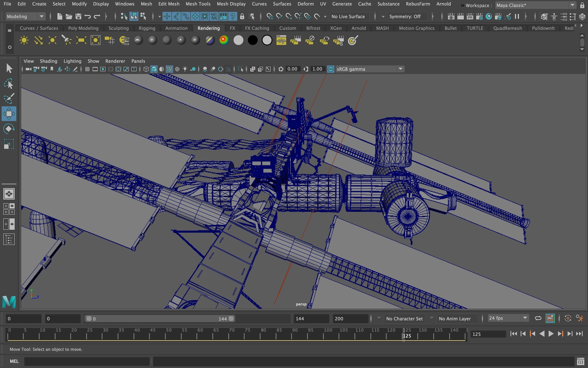
Task: Toggle select-by-component-type mode icon
Action: 143,17
